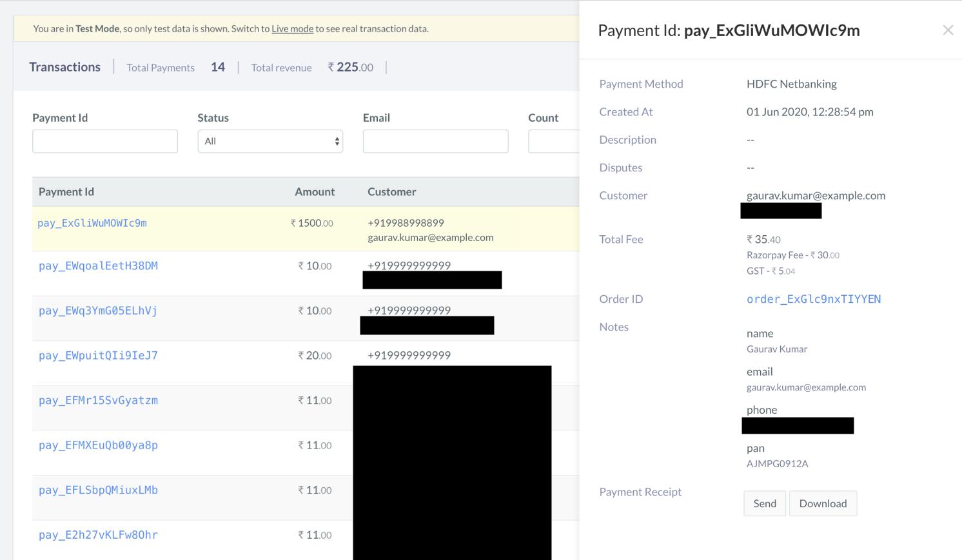Open payment pay_EWqoalEetH38DM details
Image resolution: width=962 pixels, height=560 pixels.
(x=98, y=266)
